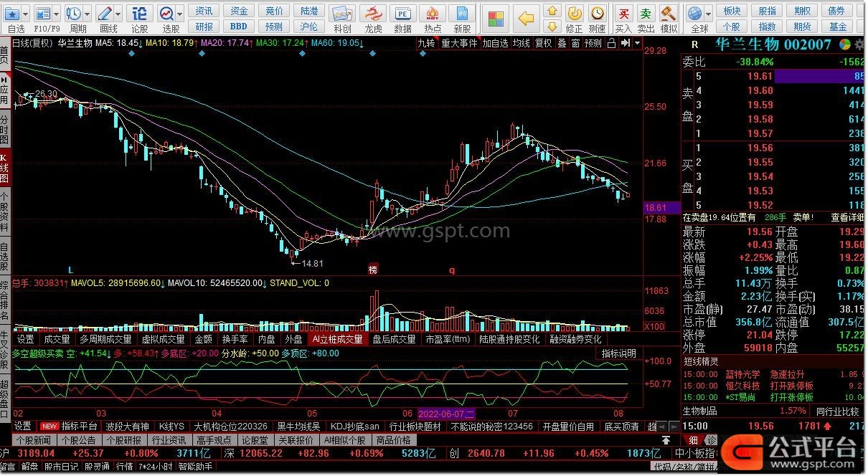This screenshot has height=476, width=868.
Task: Expand the 全球 globe dropdown arrow
Action: 708,14
